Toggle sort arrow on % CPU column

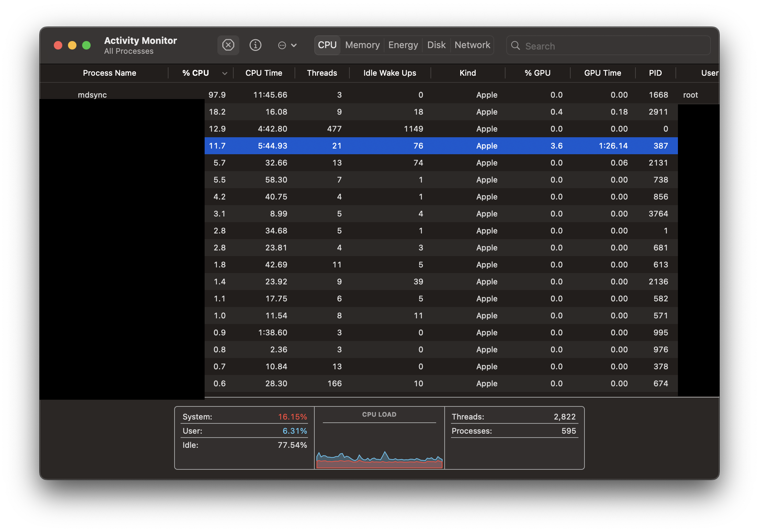[224, 73]
